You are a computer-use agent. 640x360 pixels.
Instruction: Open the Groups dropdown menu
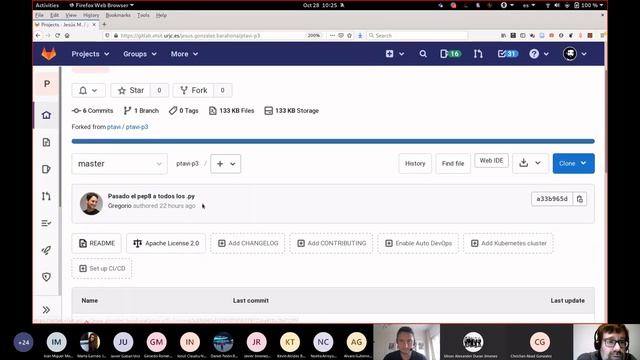pos(140,54)
